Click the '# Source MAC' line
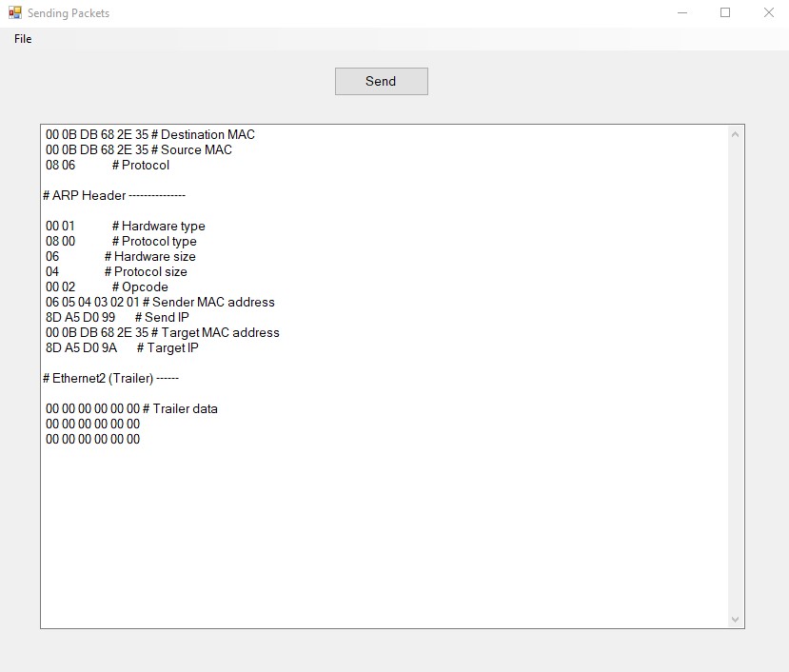The height and width of the screenshot is (672, 789). point(138,149)
